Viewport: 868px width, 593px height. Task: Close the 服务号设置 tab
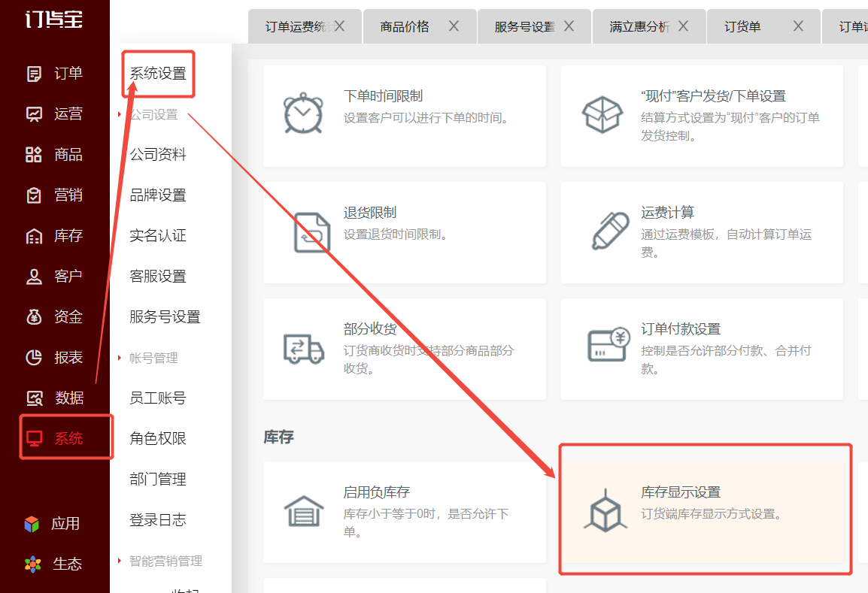(569, 26)
